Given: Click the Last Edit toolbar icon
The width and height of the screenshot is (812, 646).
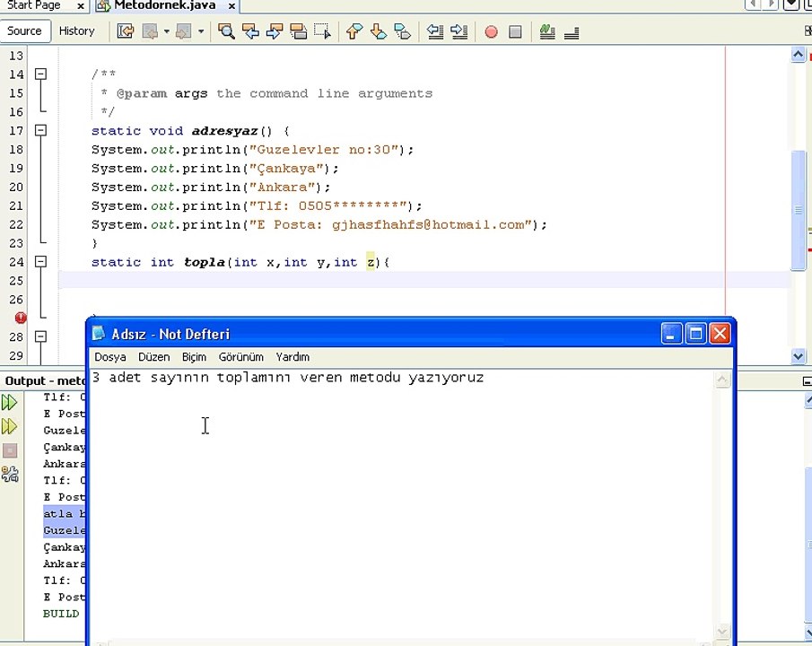Looking at the screenshot, I should point(126,31).
